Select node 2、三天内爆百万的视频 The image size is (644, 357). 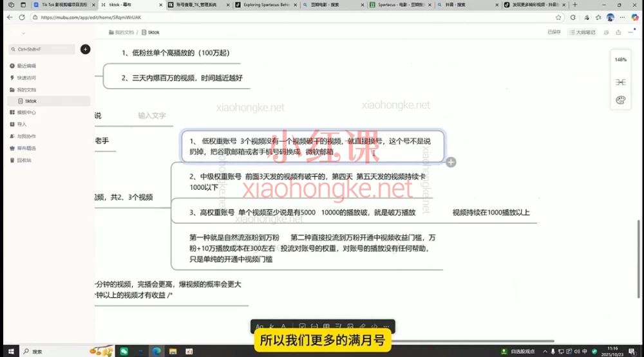click(x=182, y=78)
